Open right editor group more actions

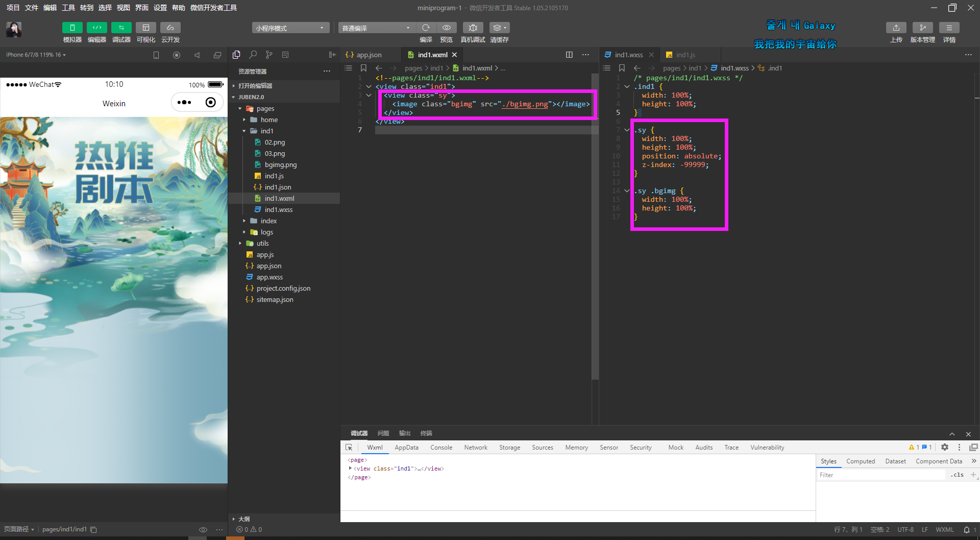(x=968, y=55)
